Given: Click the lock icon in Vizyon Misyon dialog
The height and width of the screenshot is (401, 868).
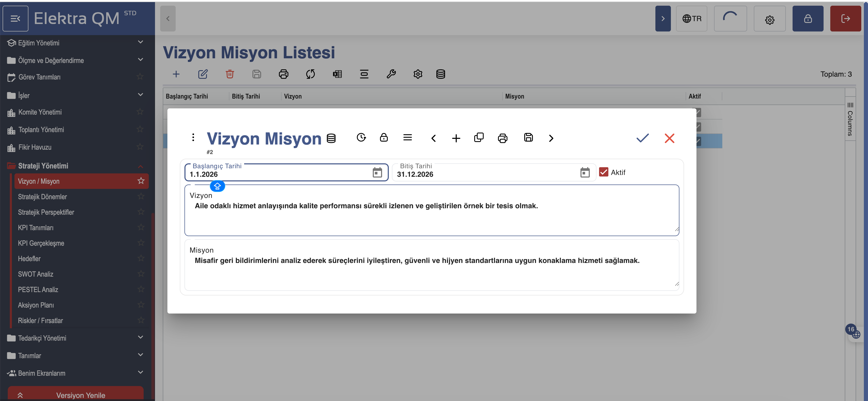Looking at the screenshot, I should point(384,137).
